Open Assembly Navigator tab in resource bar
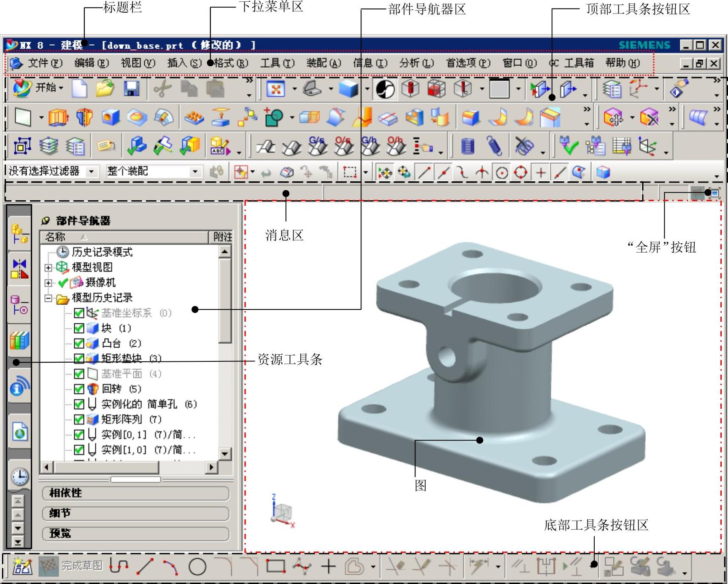 pyautogui.click(x=19, y=234)
